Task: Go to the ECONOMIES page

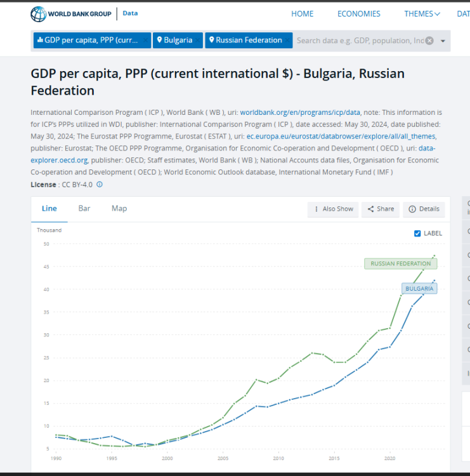Action: click(358, 14)
